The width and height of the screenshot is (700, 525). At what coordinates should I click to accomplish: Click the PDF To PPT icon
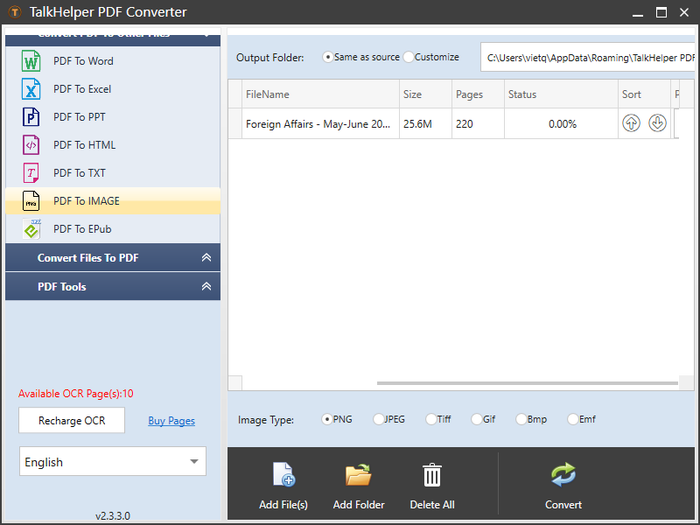point(31,117)
